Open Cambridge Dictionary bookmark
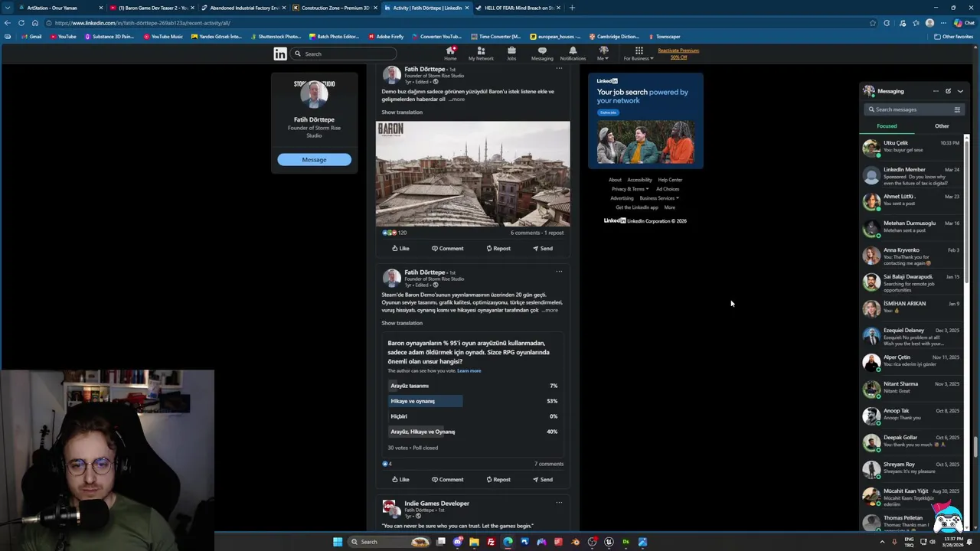980x551 pixels. point(615,37)
